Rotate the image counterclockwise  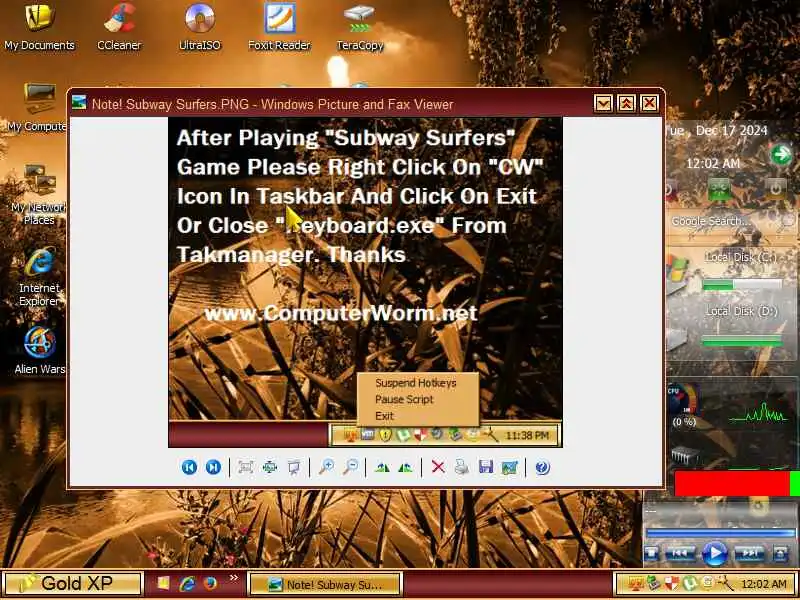[405, 467]
